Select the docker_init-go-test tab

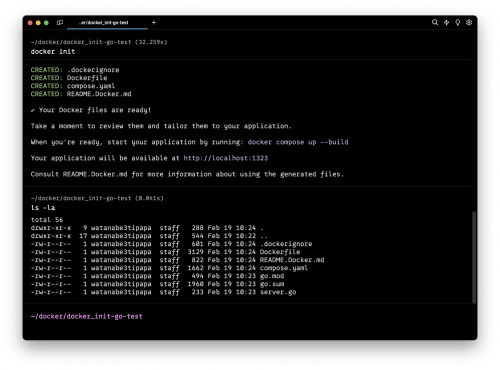pos(107,23)
